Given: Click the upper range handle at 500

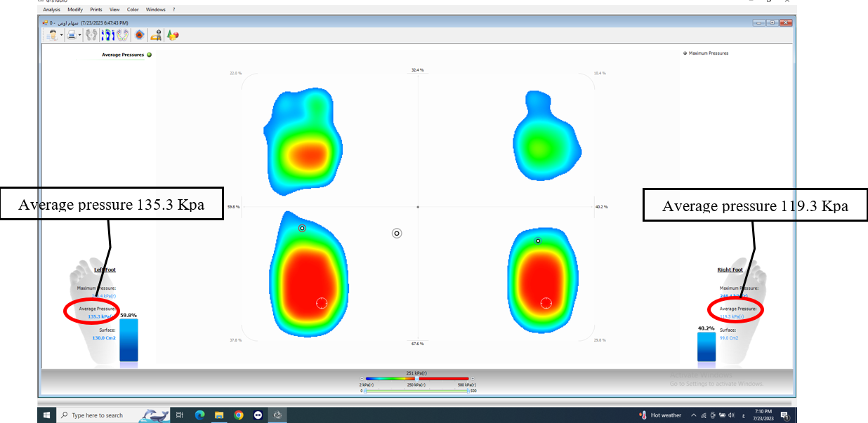Looking at the screenshot, I should [x=468, y=391].
